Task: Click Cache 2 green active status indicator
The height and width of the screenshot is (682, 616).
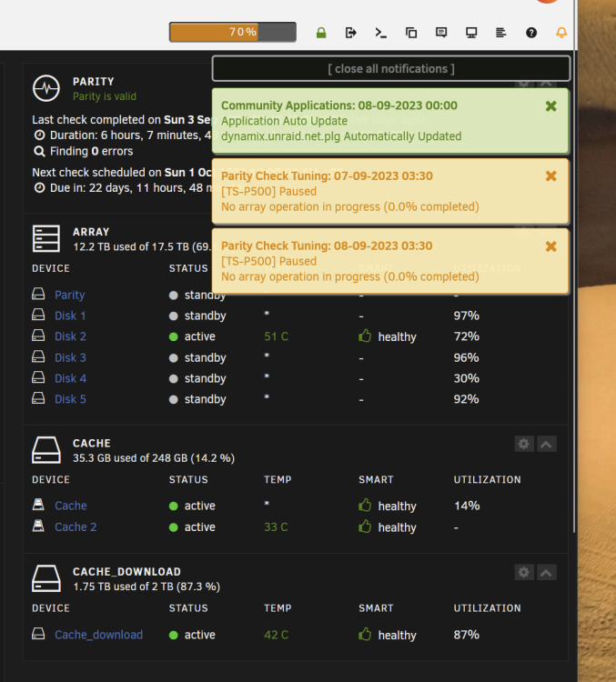Action: [173, 527]
